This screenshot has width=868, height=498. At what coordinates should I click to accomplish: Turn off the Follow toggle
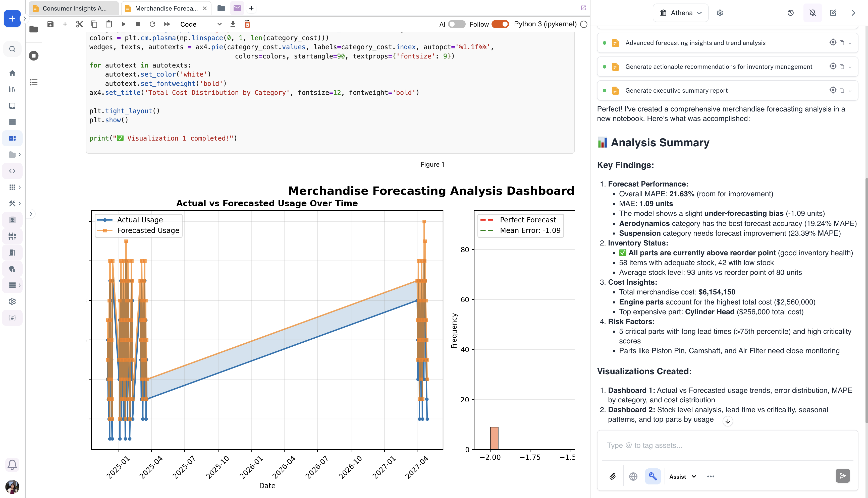coord(500,24)
